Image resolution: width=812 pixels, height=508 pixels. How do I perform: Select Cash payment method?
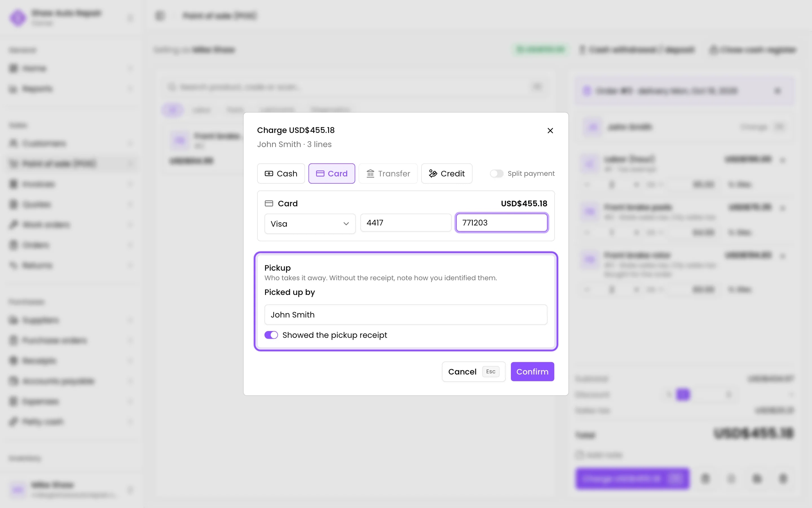click(x=281, y=173)
